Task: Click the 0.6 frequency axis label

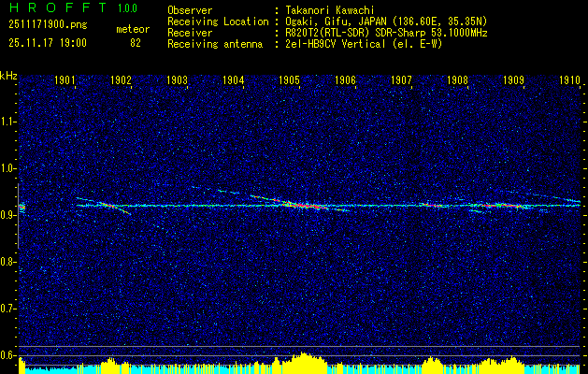Action: point(8,355)
